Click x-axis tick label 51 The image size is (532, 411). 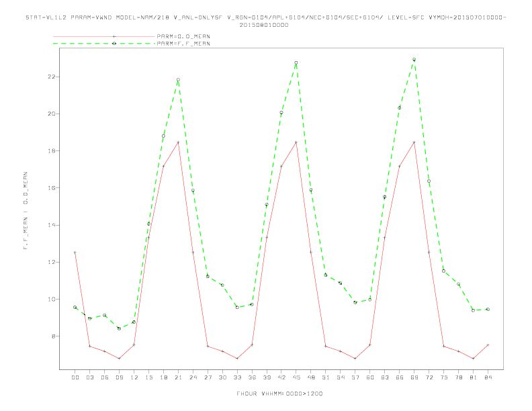326,377
